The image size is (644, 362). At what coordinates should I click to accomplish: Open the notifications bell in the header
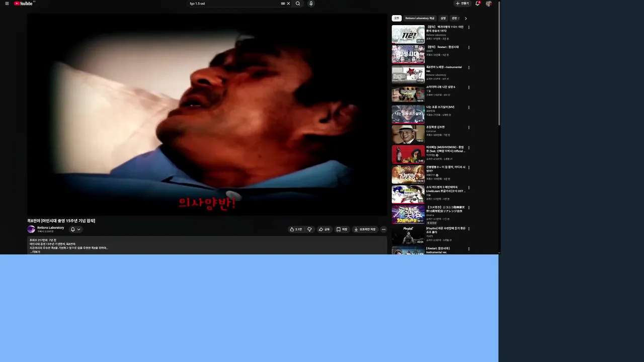pyautogui.click(x=477, y=4)
